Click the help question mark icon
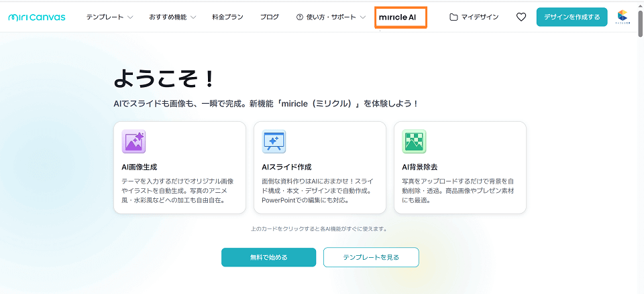This screenshot has width=644, height=294. [299, 17]
